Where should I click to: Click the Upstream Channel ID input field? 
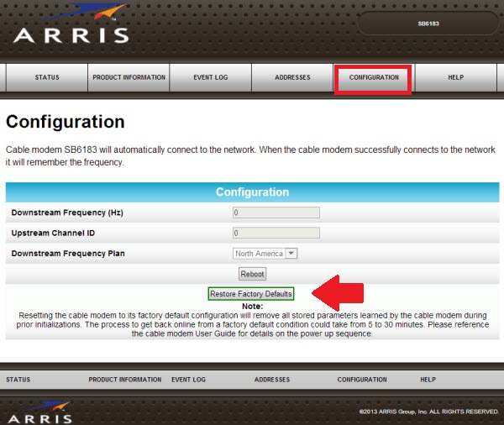pos(276,233)
